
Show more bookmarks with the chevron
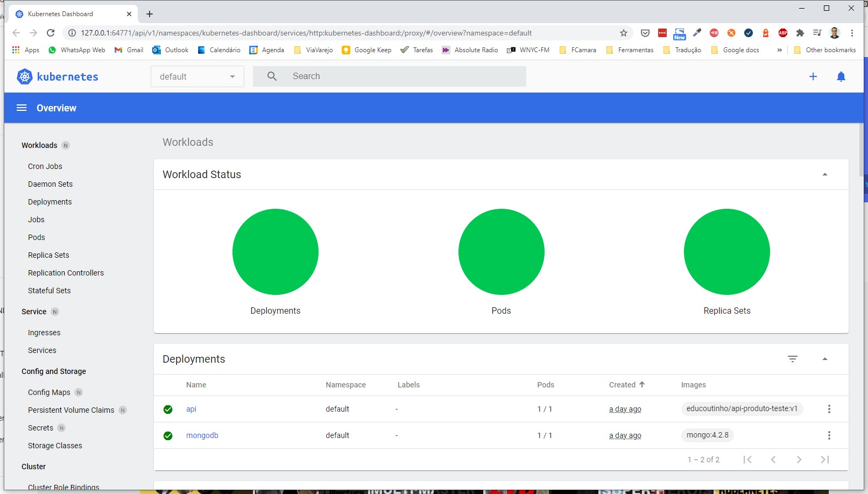pyautogui.click(x=779, y=50)
